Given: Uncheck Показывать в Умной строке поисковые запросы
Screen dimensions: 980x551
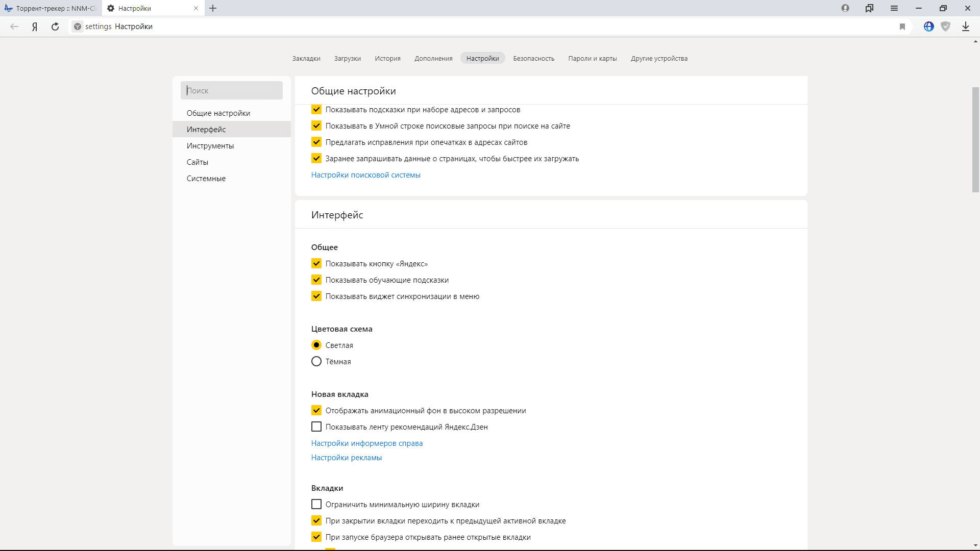Looking at the screenshot, I should point(316,126).
